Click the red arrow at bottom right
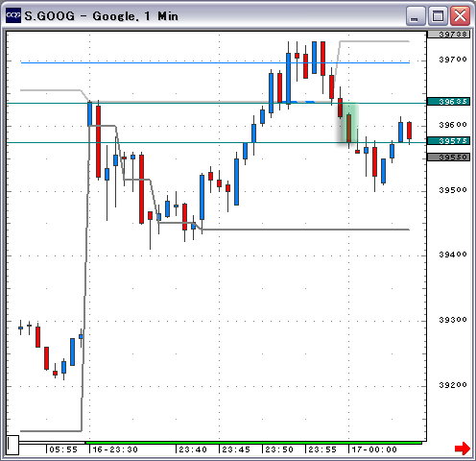476x461 pixels. [x=463, y=449]
